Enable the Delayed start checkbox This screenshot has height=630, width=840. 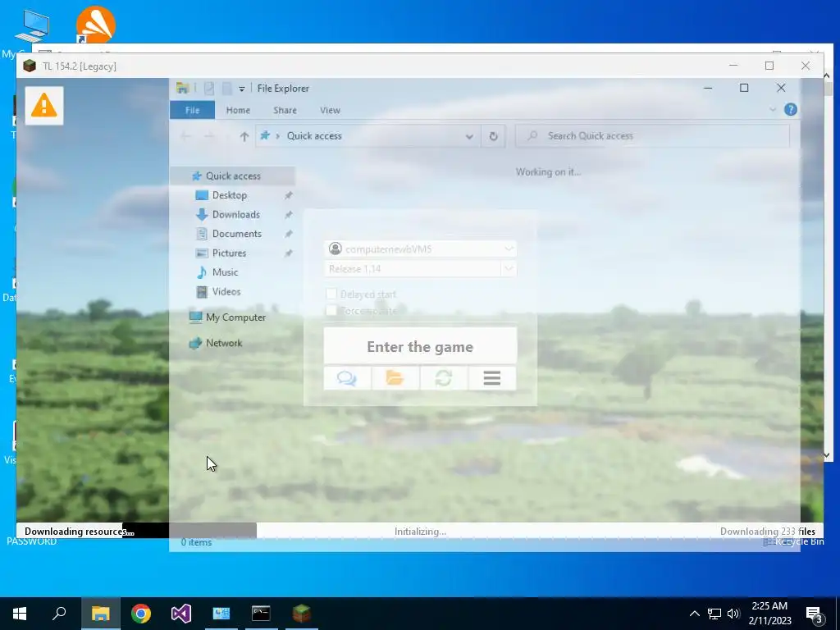pyautogui.click(x=331, y=294)
